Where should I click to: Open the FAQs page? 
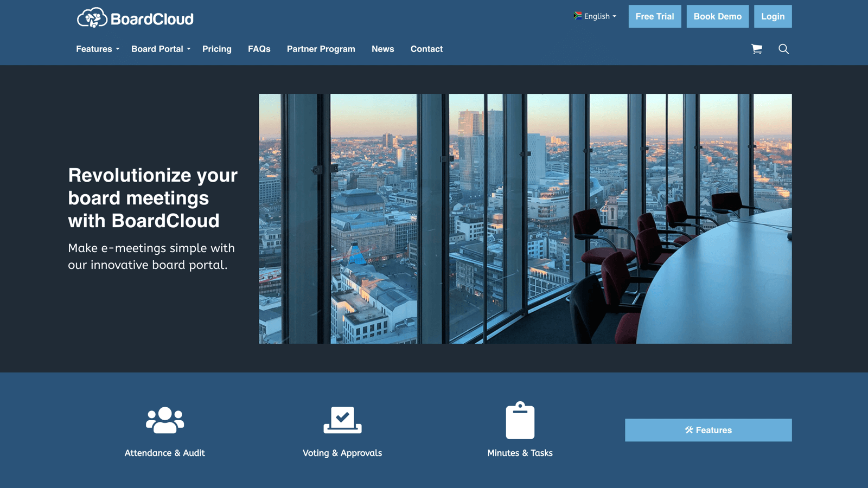point(259,49)
